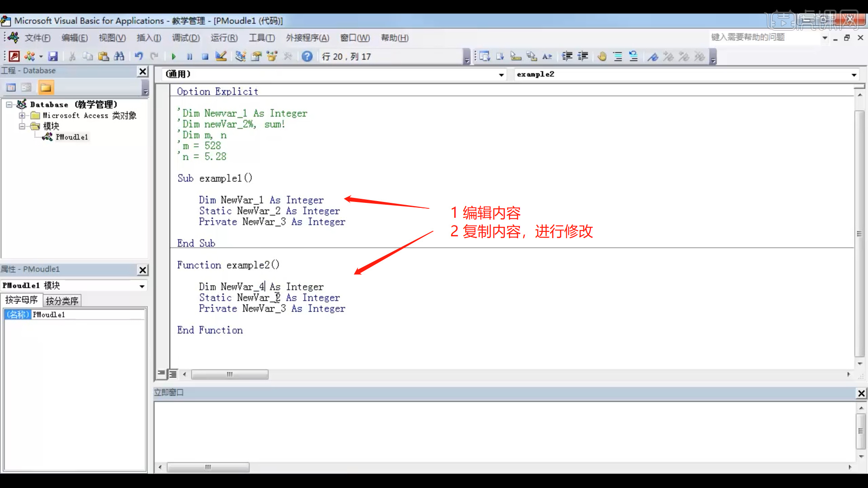The width and height of the screenshot is (868, 488).
Task: Open the 调试(D) menu
Action: [185, 38]
